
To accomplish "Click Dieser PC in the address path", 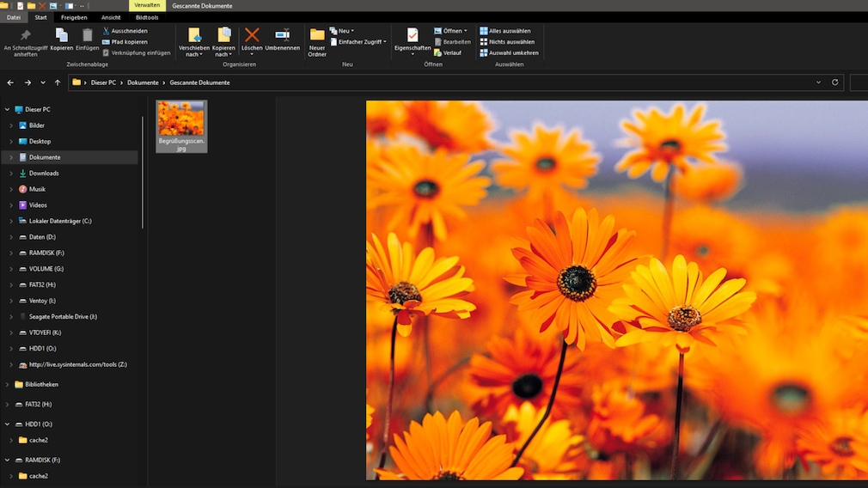I will click(x=103, y=82).
